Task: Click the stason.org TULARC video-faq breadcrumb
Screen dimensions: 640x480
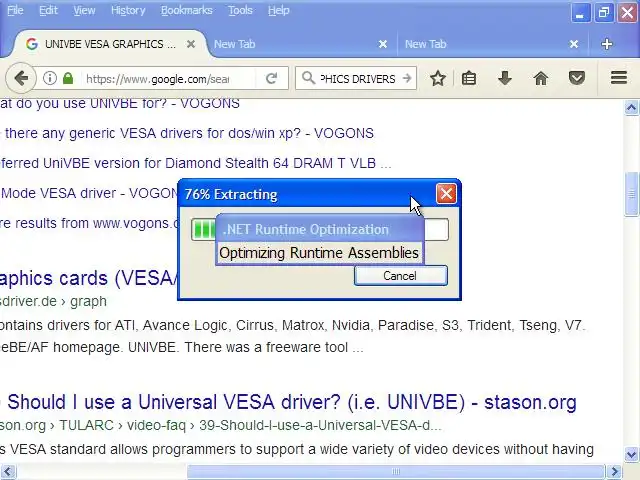Action: pos(220,425)
